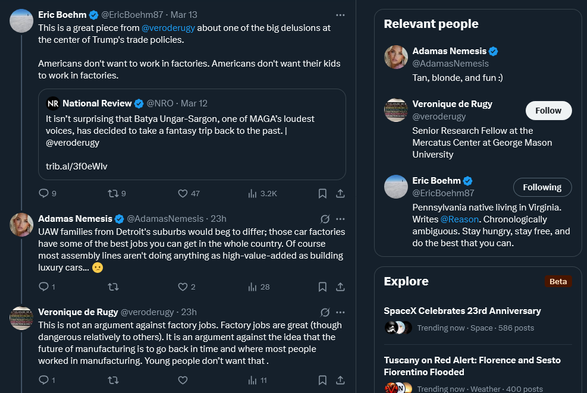587x393 pixels.
Task: Bookmark Adamas Nemesis's reply
Action: [322, 287]
